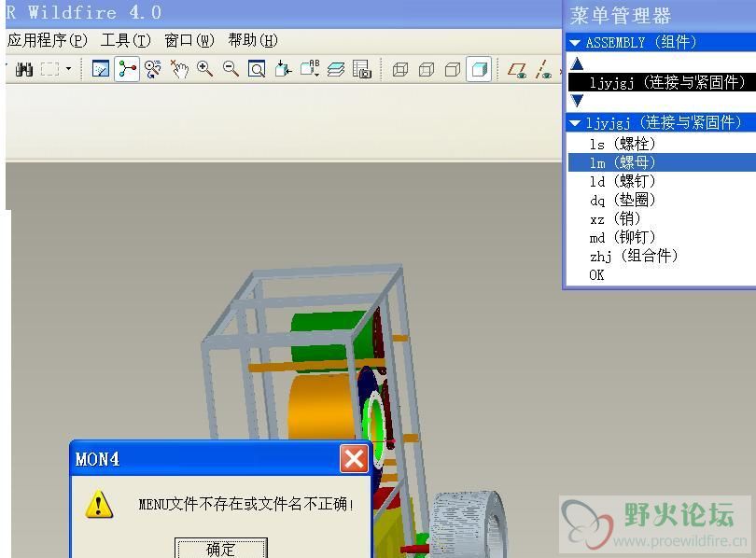
Task: Switch to hidden line display icon
Action: pyautogui.click(x=427, y=70)
